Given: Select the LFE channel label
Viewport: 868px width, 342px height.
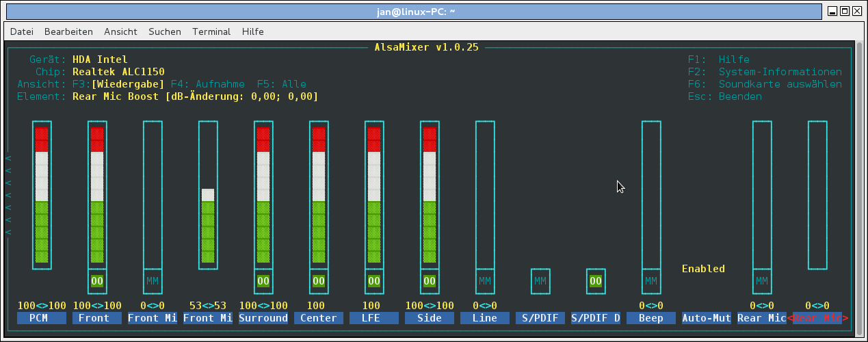Looking at the screenshot, I should (374, 318).
